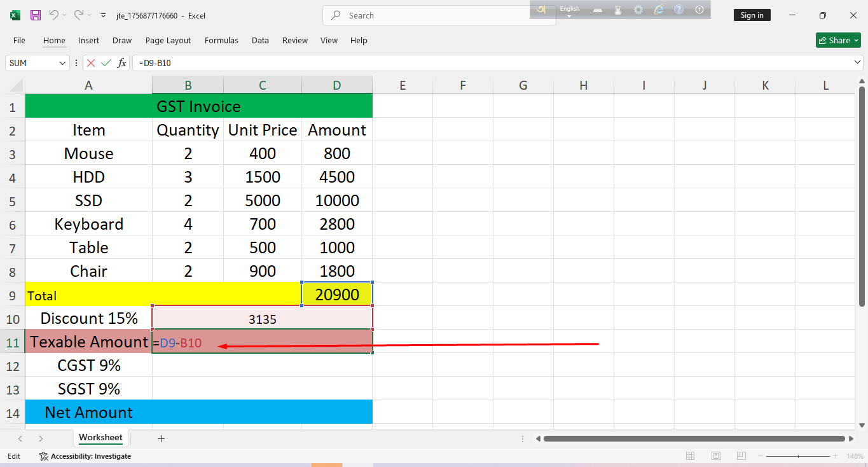Open Customize Quick Access Toolbar dropdown
The height and width of the screenshot is (467, 868).
tap(104, 15)
